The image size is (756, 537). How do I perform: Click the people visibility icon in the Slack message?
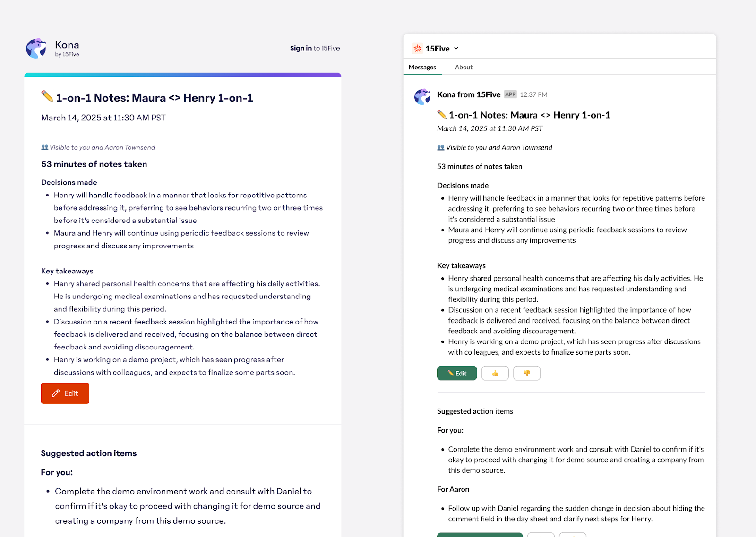441,147
